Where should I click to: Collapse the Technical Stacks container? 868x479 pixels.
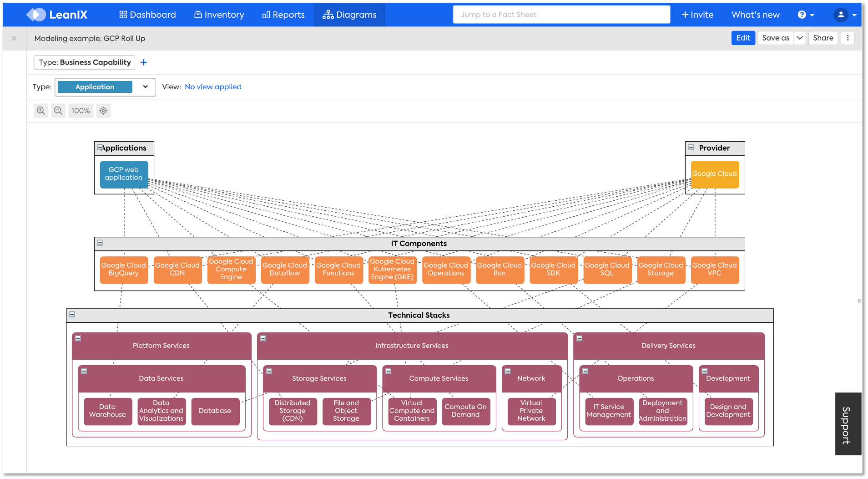pos(72,315)
